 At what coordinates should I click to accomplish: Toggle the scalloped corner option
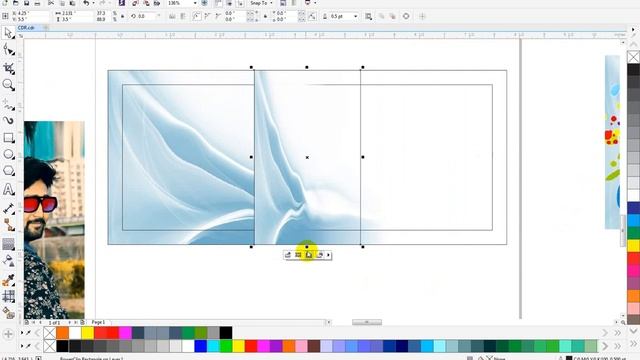click(x=207, y=16)
